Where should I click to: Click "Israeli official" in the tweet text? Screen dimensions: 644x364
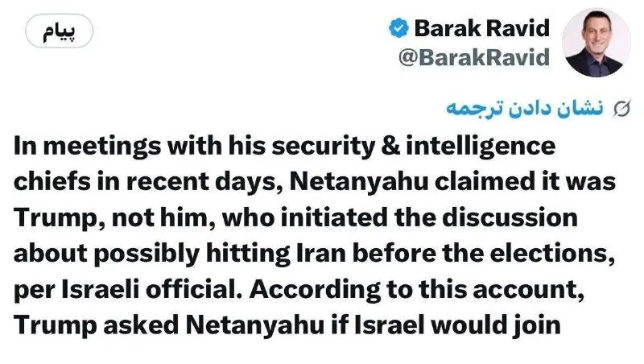coord(151,290)
